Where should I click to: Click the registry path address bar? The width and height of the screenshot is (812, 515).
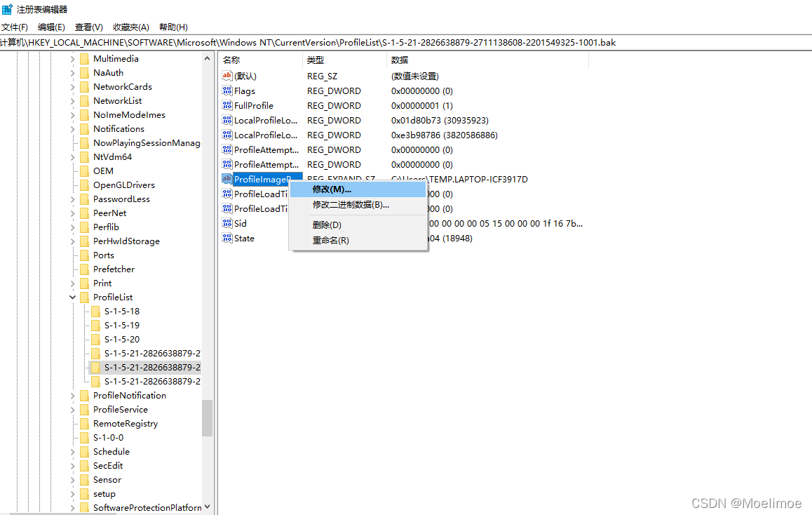pos(406,43)
